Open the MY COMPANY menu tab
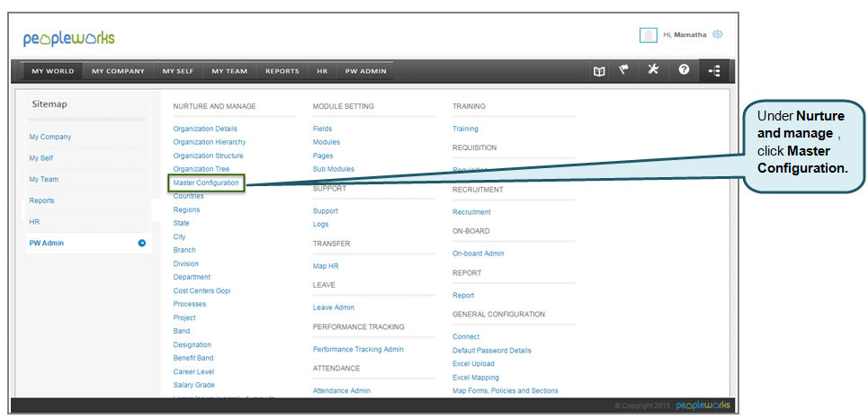 point(118,71)
